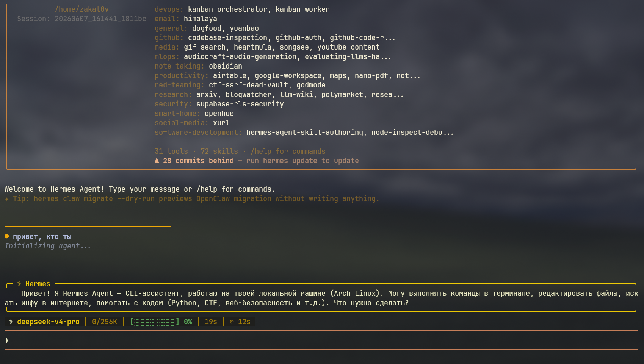Click the "kanban-worker" skill name
644x364 pixels.
302,9
